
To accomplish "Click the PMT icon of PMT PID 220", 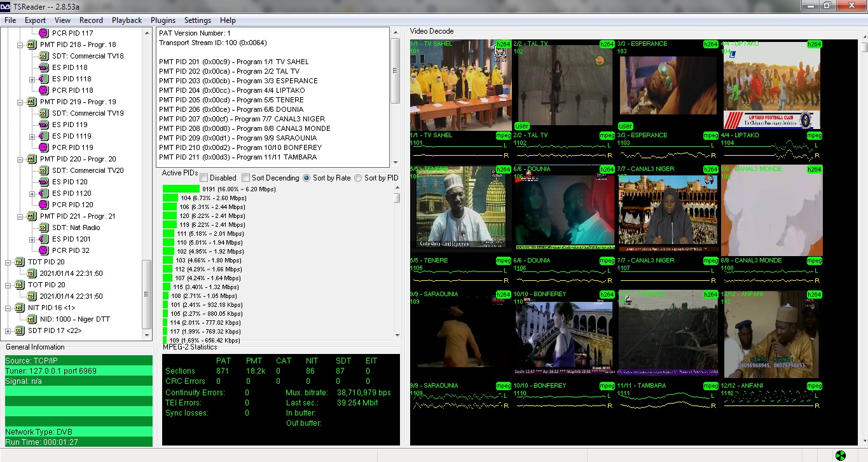I will [32, 159].
